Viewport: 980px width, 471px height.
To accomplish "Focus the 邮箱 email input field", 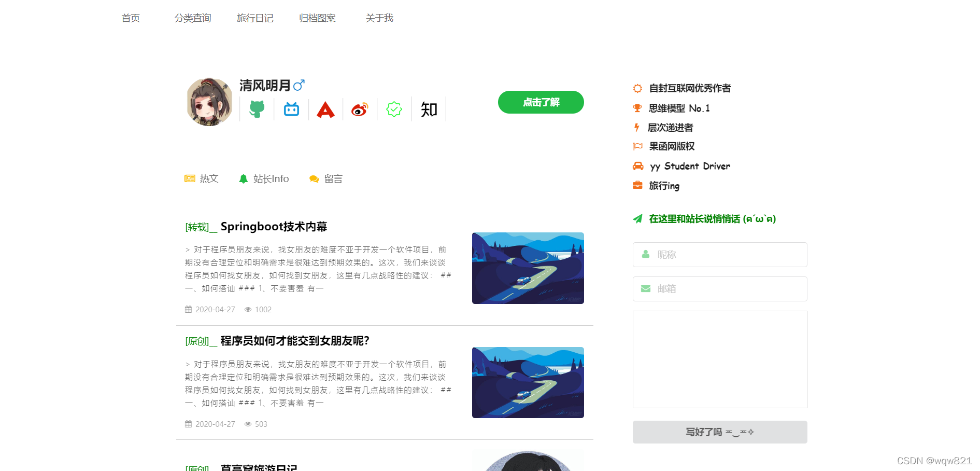I will [720, 289].
